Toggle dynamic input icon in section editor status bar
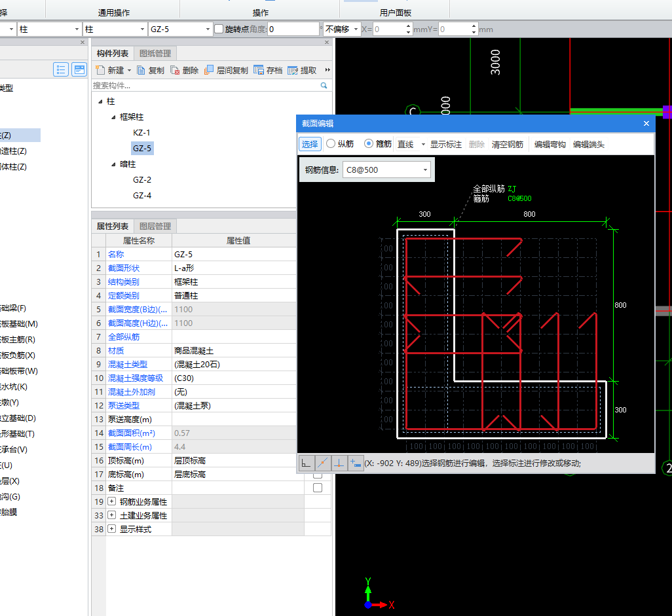 point(356,463)
